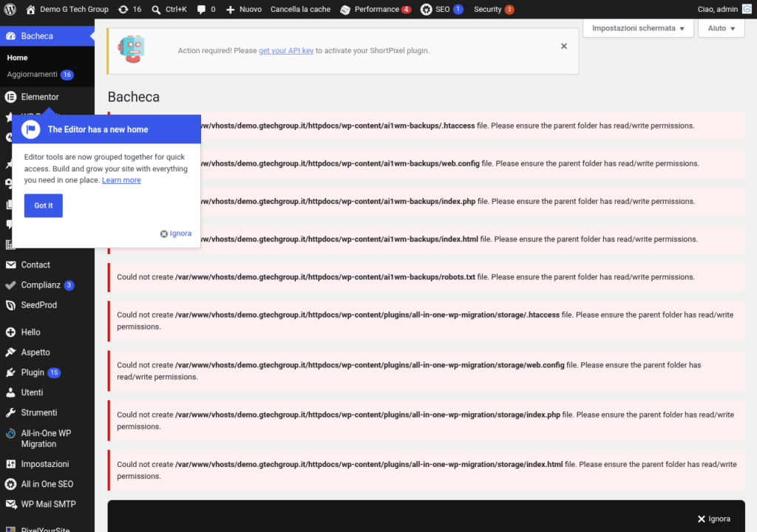Follow Learn more link in Editor popup
This screenshot has width=757, height=532.
121,180
